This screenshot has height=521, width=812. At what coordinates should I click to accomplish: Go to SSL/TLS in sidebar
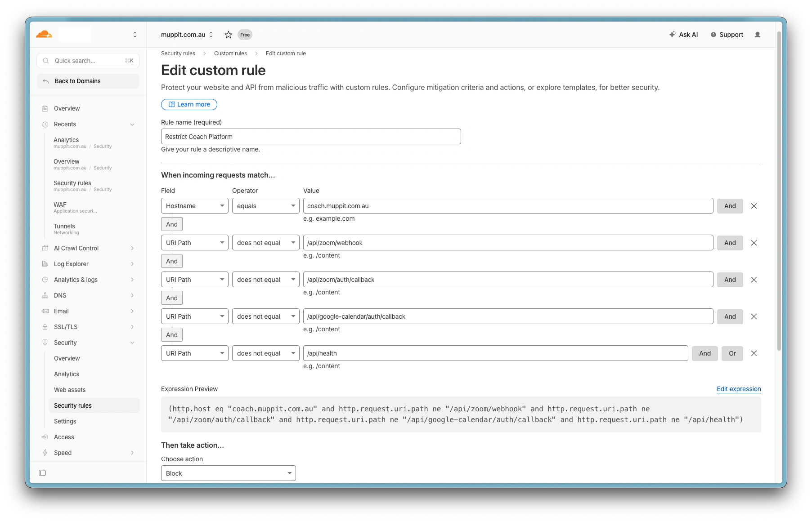66,327
